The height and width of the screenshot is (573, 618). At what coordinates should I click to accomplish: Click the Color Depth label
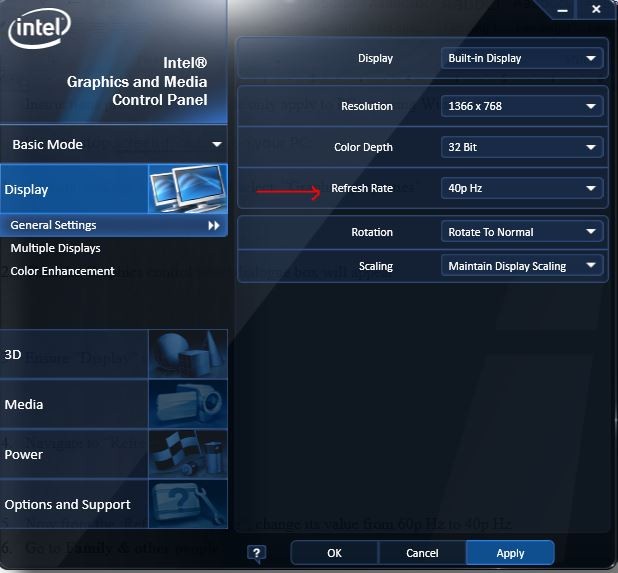[x=363, y=147]
